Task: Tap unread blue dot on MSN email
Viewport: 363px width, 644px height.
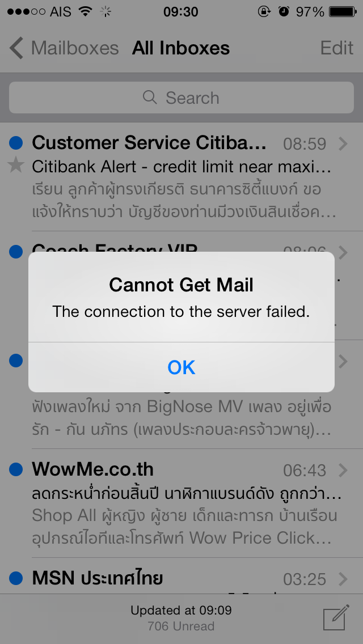Action: 16,578
